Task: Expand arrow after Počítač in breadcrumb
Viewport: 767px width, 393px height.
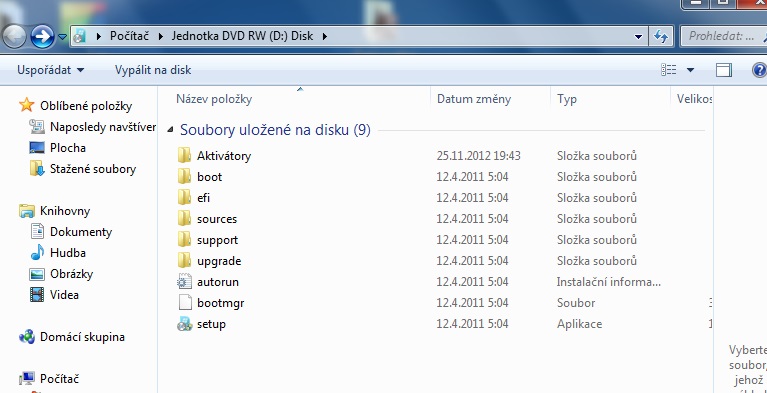Action: click(160, 36)
